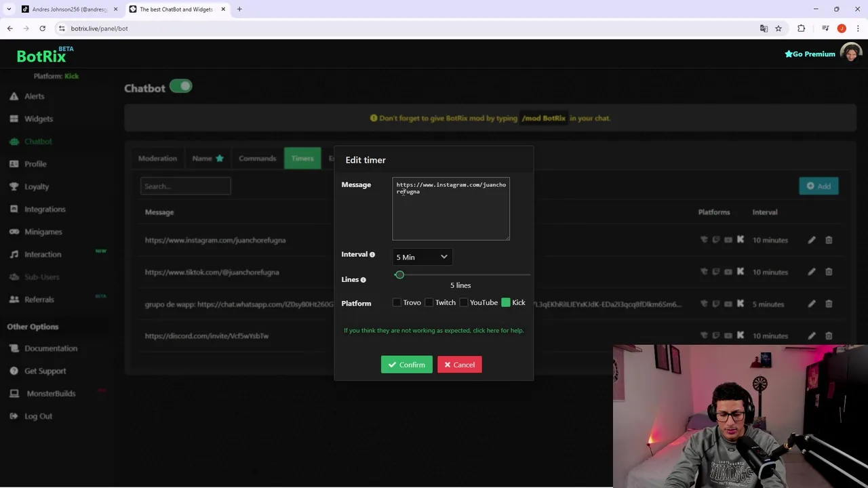Delete the instagram timer with trash icon
This screenshot has width=868, height=488.
[829, 240]
